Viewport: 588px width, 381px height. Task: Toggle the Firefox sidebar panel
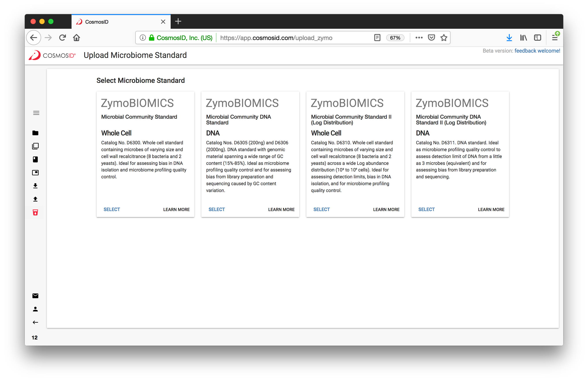(x=538, y=38)
